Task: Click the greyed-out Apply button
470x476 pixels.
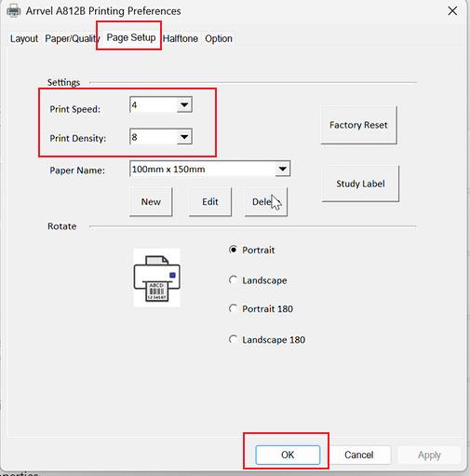Action: 429,455
